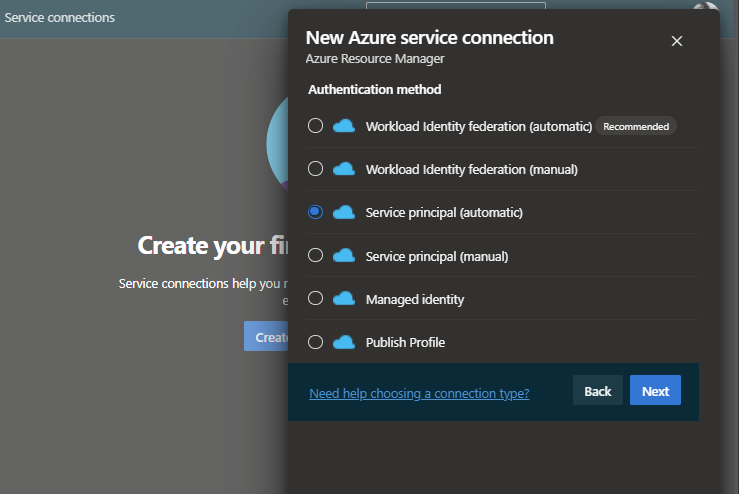
Task: Open 'Need help choosing a connection type?' link
Action: (419, 393)
